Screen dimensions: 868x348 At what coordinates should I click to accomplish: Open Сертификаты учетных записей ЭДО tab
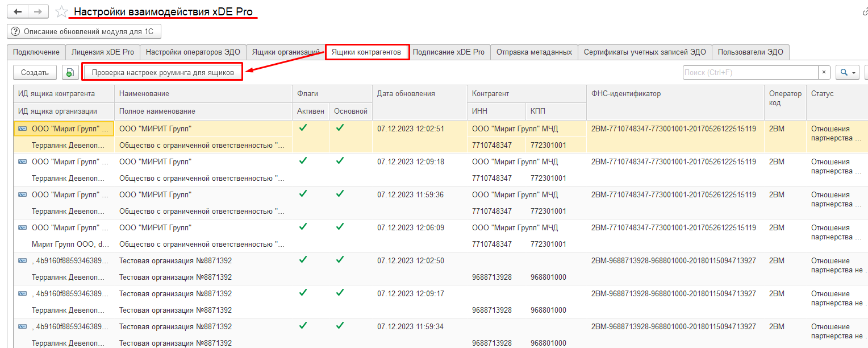(645, 52)
